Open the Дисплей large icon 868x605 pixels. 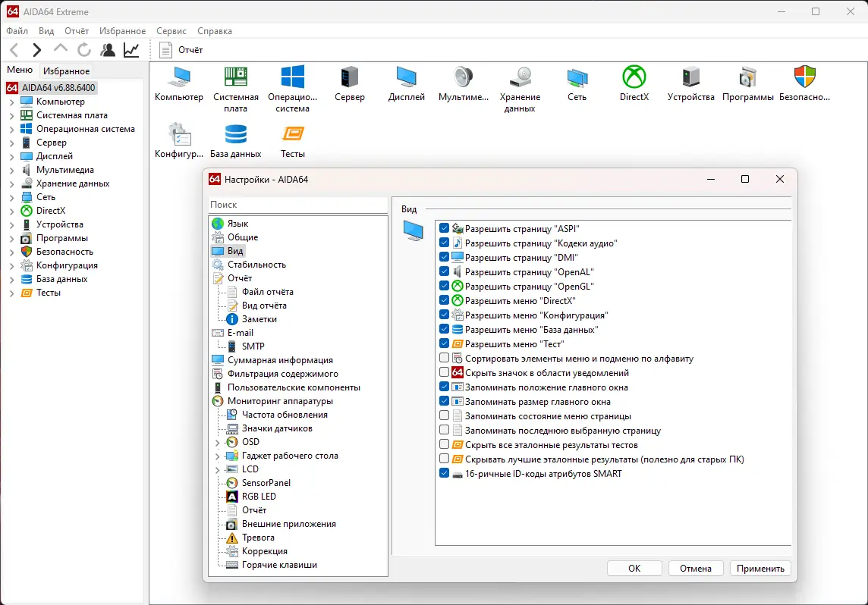[407, 84]
